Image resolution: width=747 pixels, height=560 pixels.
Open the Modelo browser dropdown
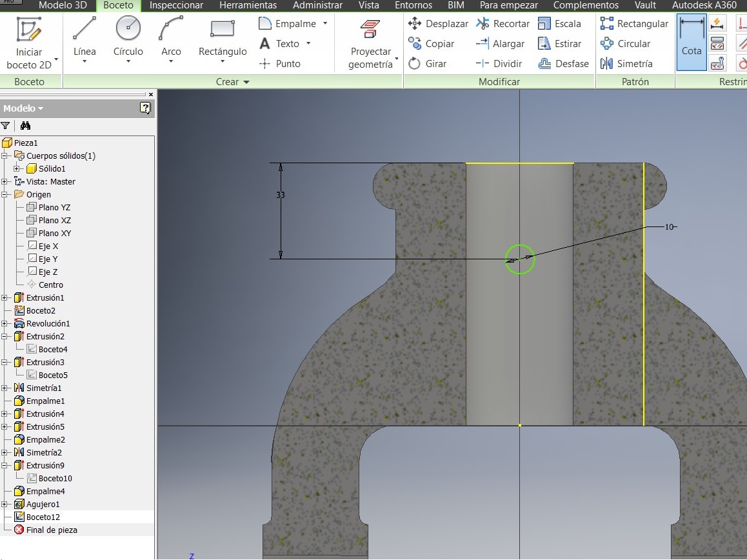(x=41, y=108)
